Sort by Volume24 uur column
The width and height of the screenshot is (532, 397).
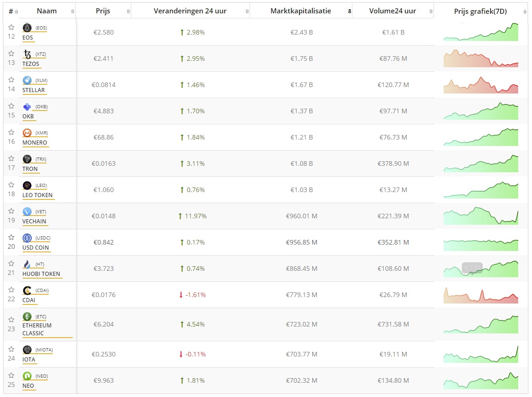click(x=392, y=11)
